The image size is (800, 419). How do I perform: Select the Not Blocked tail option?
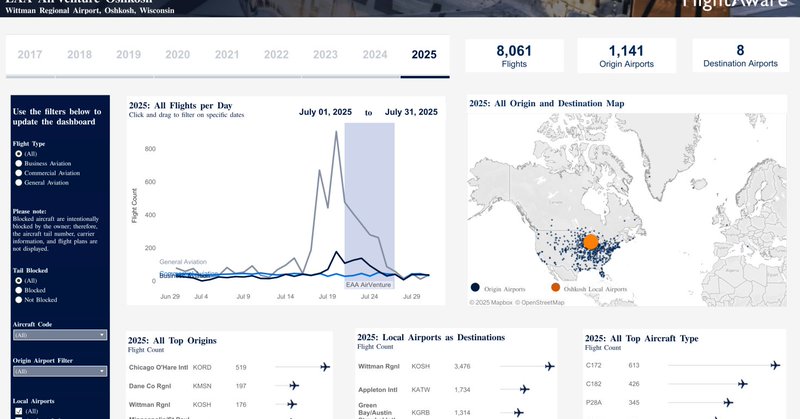[x=18, y=300]
